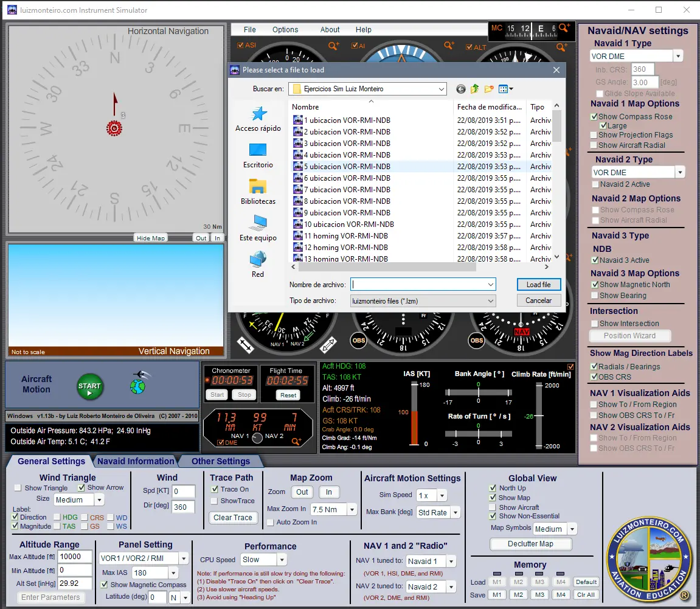
Task: Switch to the Navaid Information tab
Action: [x=135, y=461]
